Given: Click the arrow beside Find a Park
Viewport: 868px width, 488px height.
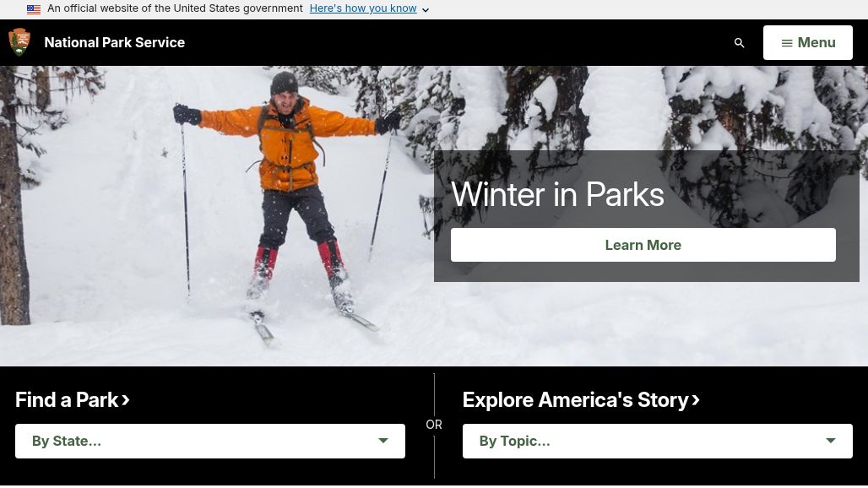Looking at the screenshot, I should pyautogui.click(x=126, y=399).
